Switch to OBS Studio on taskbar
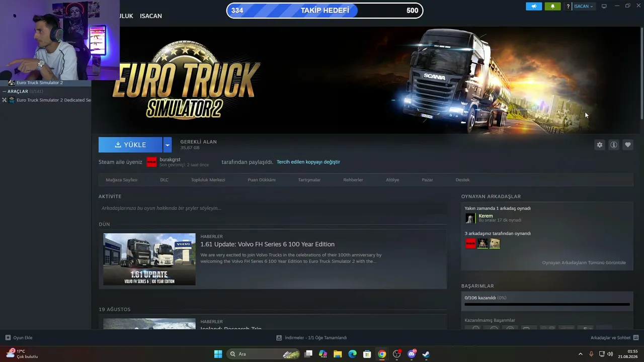 pyautogui.click(x=397, y=354)
